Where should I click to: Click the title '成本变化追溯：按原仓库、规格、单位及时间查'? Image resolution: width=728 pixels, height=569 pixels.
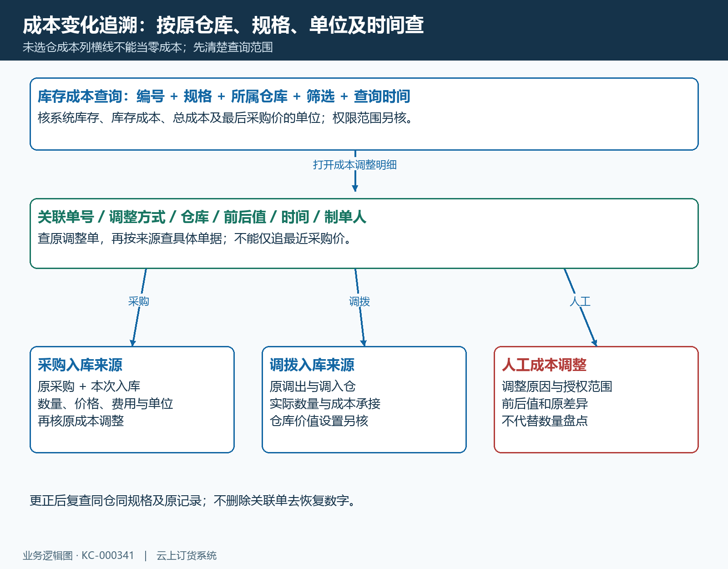tap(223, 25)
